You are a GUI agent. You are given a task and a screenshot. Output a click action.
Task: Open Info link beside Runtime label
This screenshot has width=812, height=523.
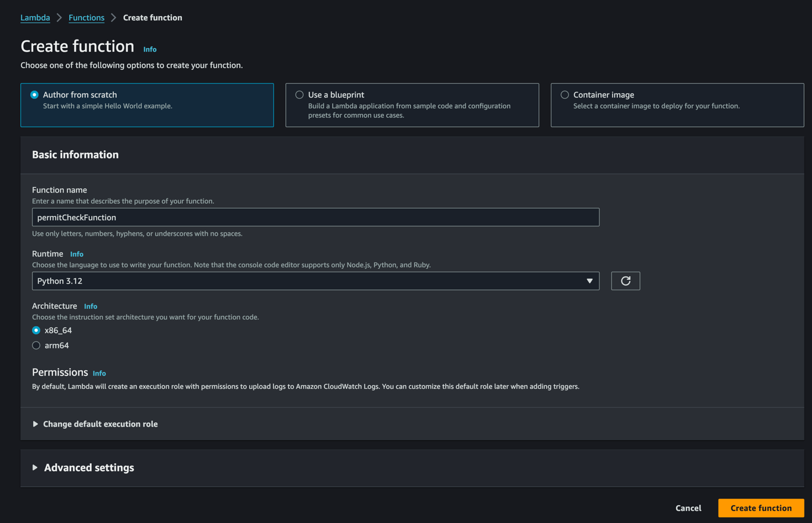click(x=77, y=254)
